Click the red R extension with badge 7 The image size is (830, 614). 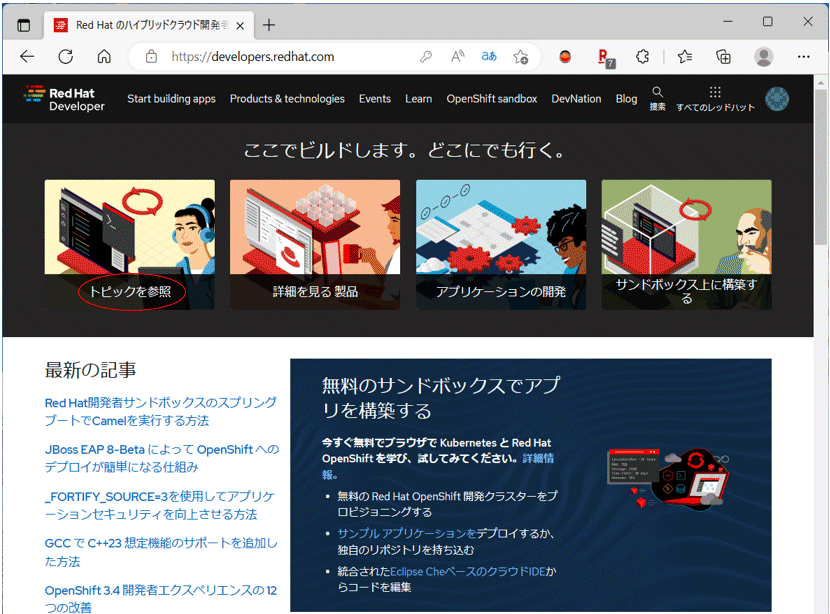tap(605, 57)
